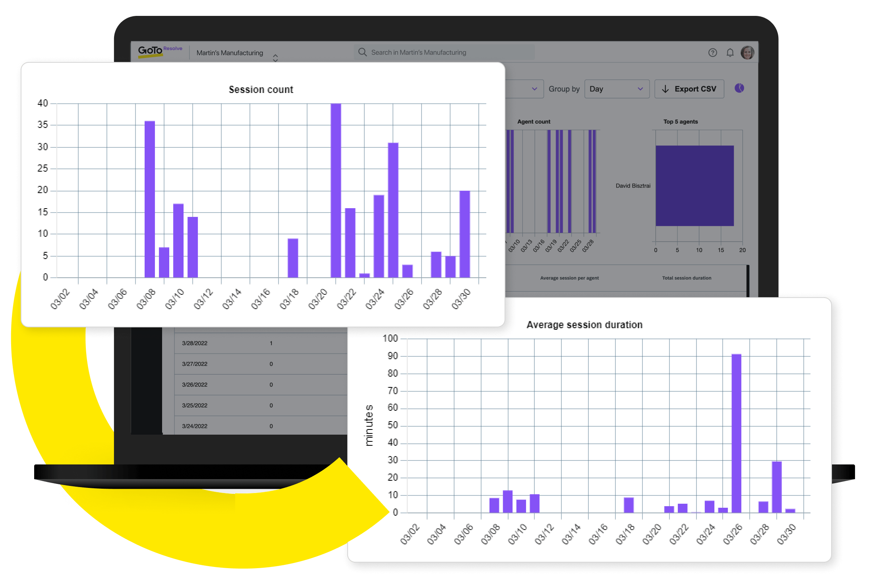
Task: Click the Martin's Manufacturing company name
Action: [x=230, y=52]
